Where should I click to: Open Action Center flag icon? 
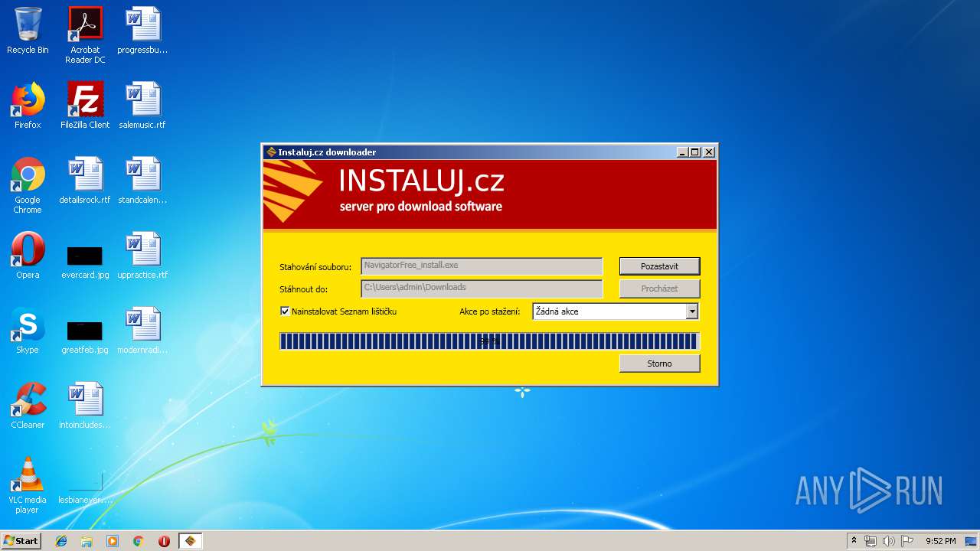pos(907,541)
